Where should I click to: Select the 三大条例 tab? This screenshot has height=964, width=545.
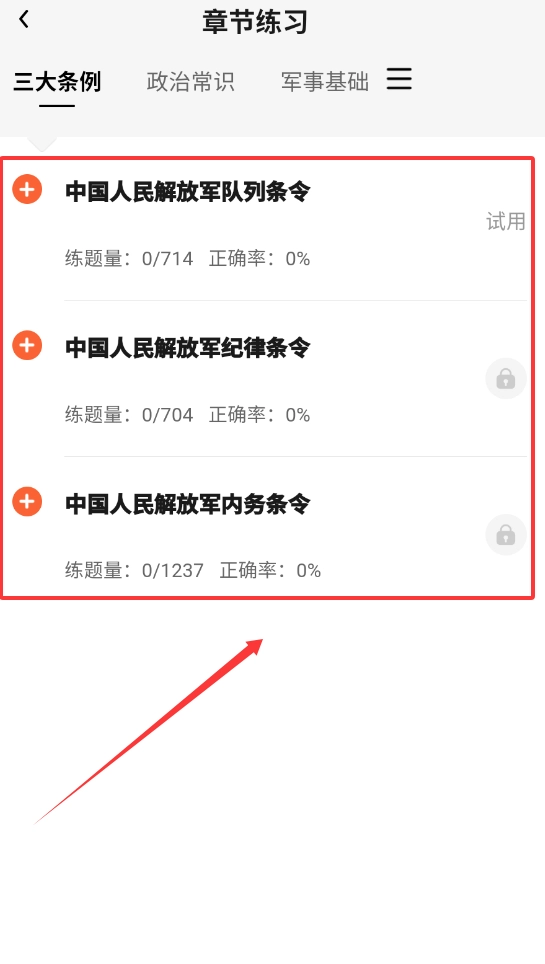pos(57,81)
